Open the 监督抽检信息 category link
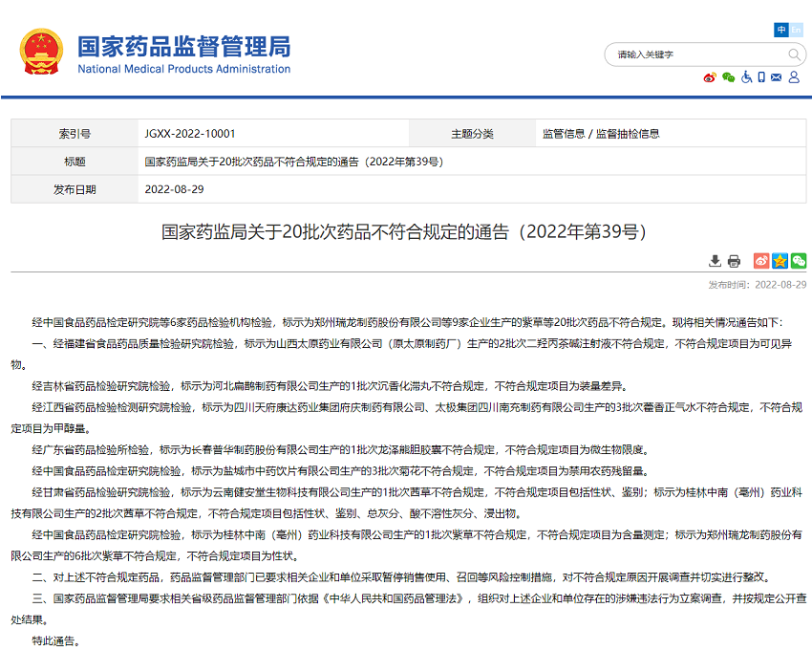812x651 pixels. tap(628, 134)
